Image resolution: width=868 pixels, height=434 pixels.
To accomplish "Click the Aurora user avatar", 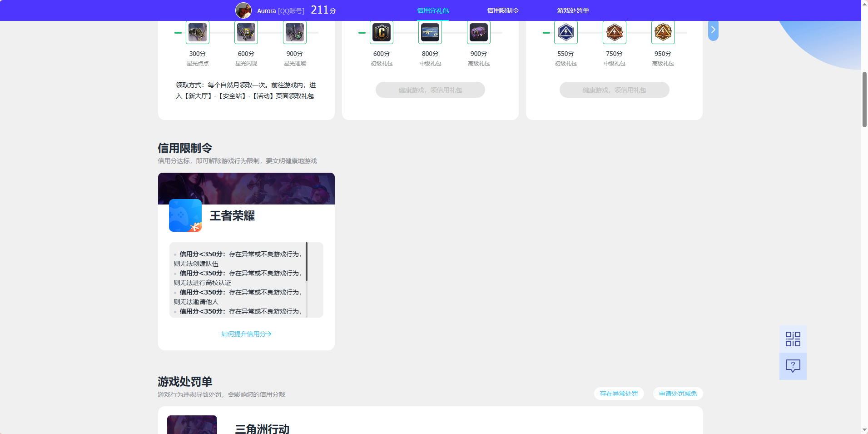I will 243,10.
